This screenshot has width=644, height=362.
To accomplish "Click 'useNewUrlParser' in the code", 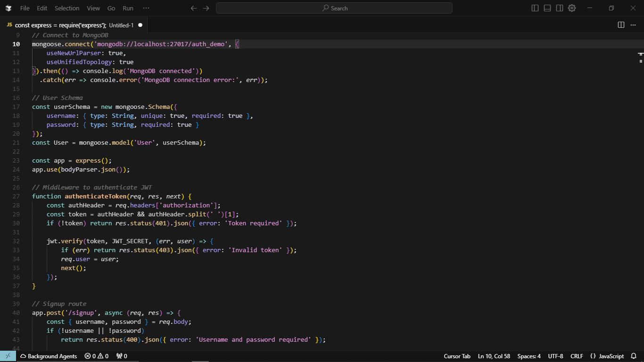I will [74, 53].
